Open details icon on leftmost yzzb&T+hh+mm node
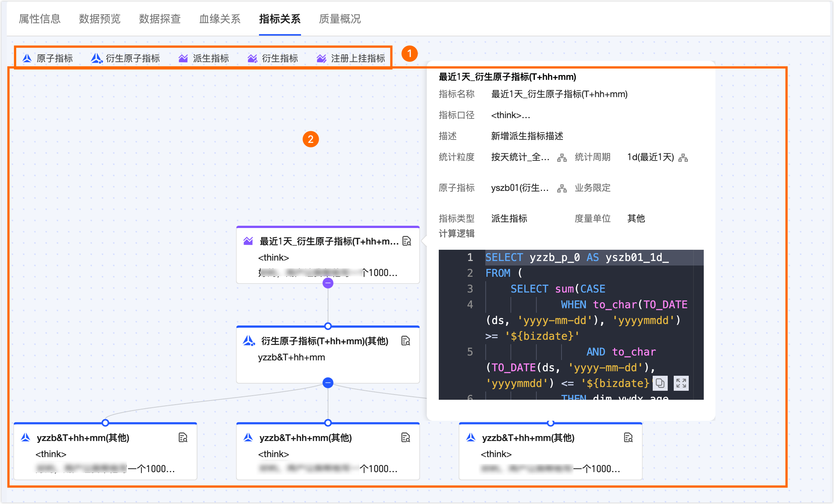 pos(183,438)
